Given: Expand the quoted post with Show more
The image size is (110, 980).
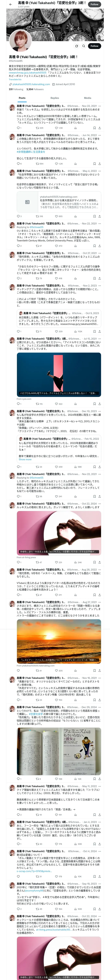Looking at the screenshot, I should pyautogui.click(x=25, y=459).
